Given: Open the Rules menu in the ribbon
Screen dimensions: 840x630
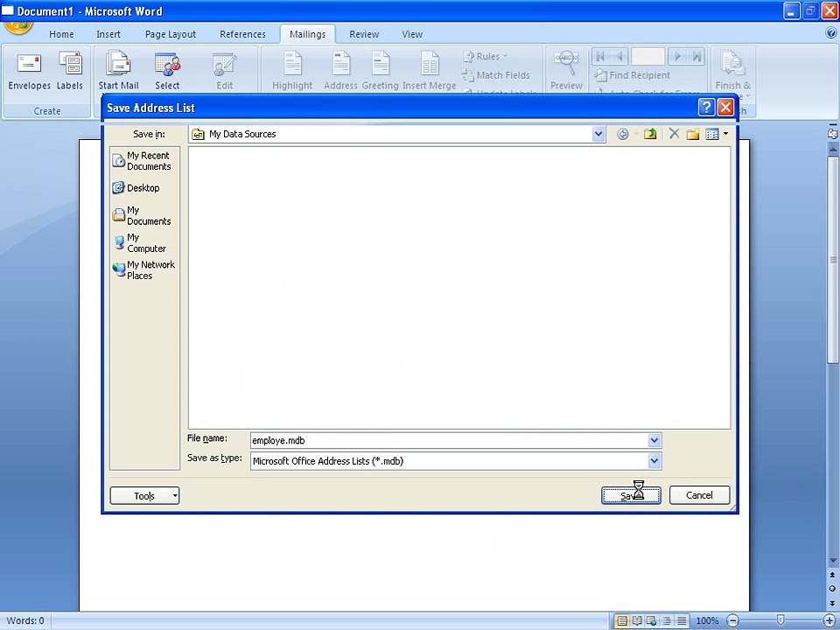Looking at the screenshot, I should pyautogui.click(x=486, y=56).
